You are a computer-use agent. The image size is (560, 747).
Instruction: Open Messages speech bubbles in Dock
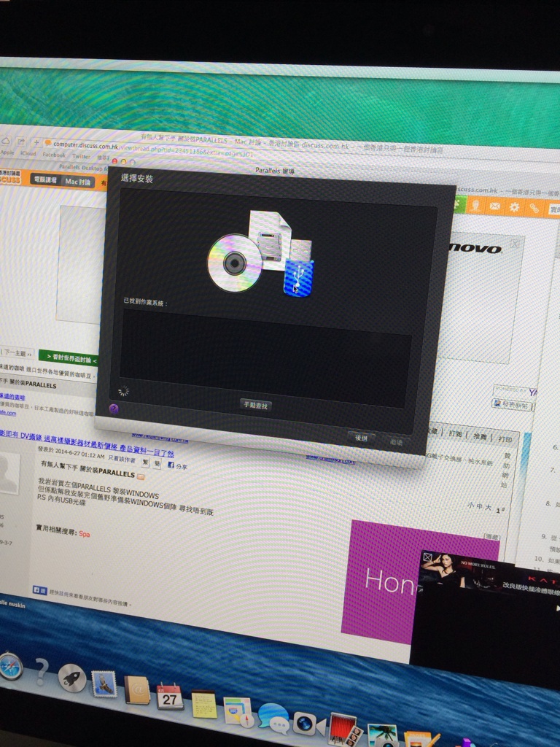[274, 718]
